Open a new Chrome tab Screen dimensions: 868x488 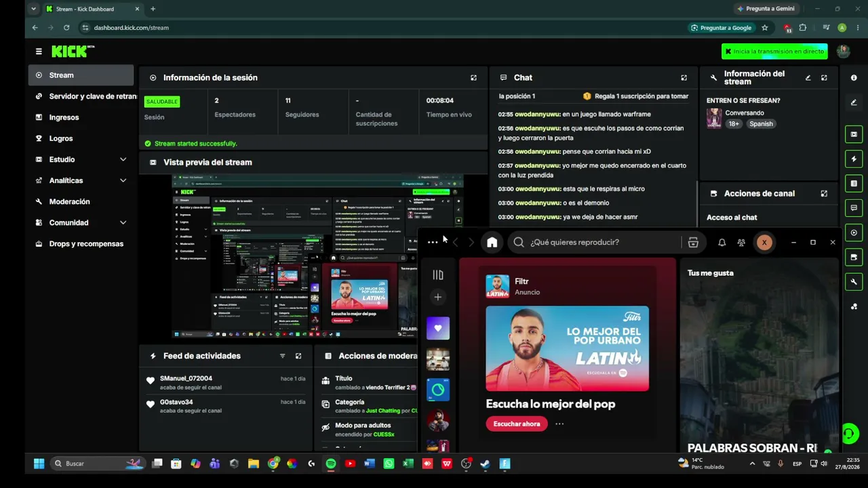(153, 9)
